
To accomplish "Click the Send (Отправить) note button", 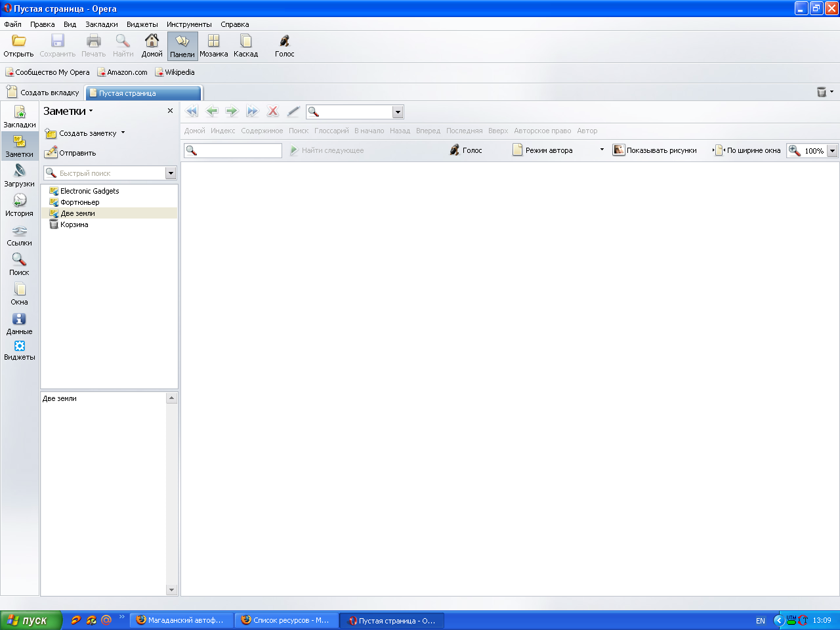I will [x=70, y=153].
